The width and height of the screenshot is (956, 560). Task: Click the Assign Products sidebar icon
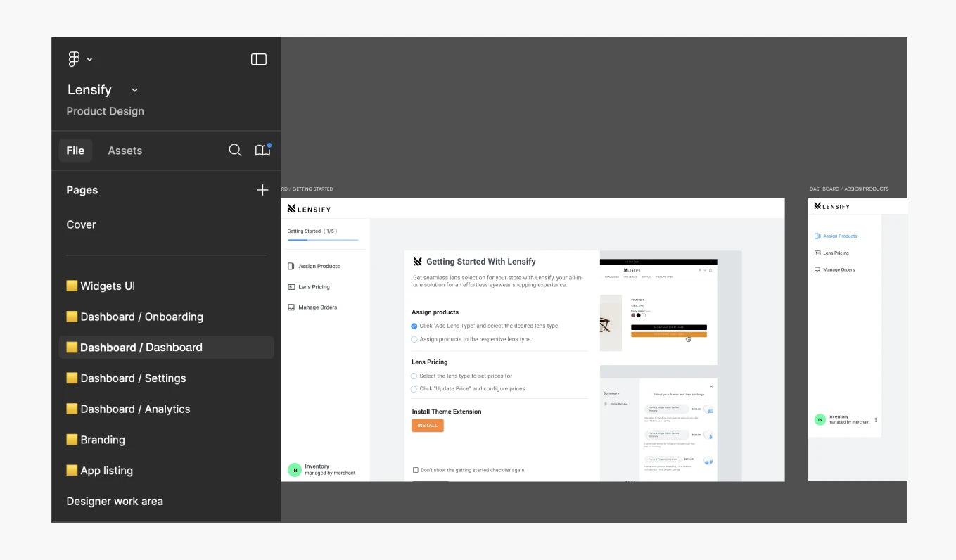coord(291,266)
